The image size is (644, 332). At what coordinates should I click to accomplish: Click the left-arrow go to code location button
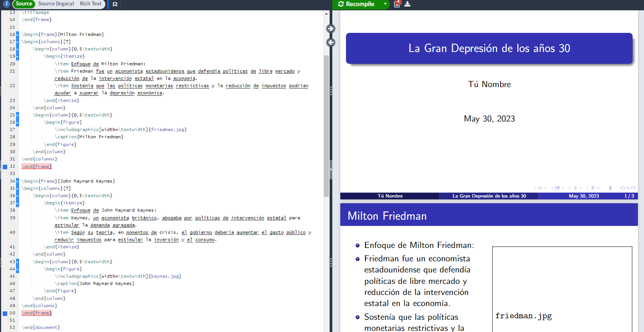(x=331, y=42)
